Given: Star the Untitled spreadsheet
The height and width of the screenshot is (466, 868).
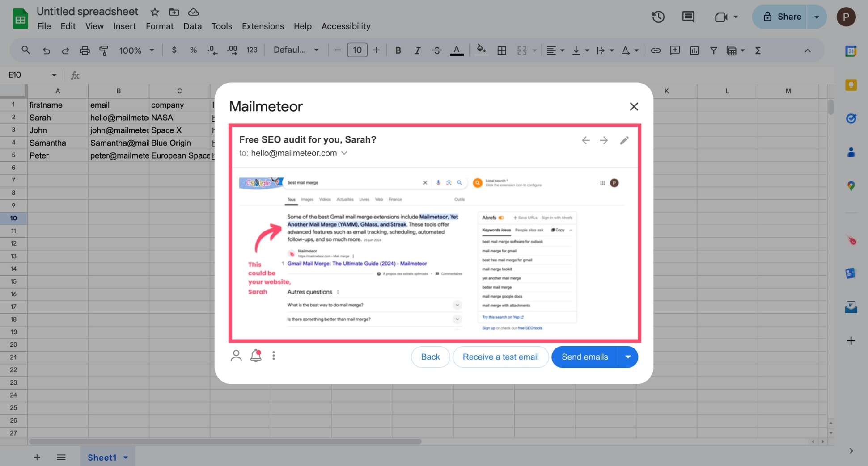Looking at the screenshot, I should pos(155,12).
